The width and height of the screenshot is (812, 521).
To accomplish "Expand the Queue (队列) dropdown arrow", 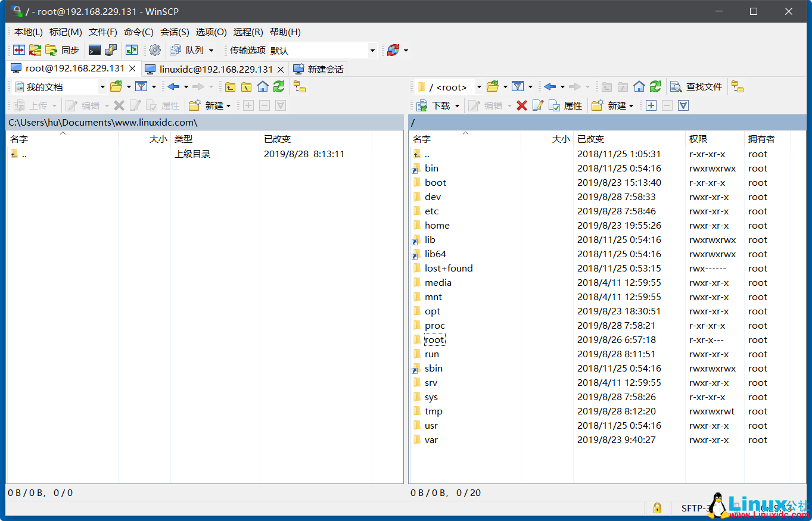I will click(211, 51).
